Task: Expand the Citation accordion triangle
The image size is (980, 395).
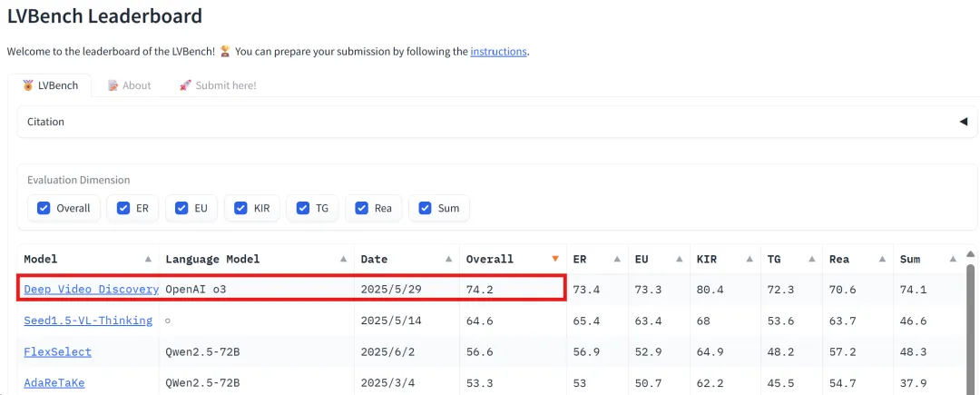Action: pyautogui.click(x=963, y=122)
